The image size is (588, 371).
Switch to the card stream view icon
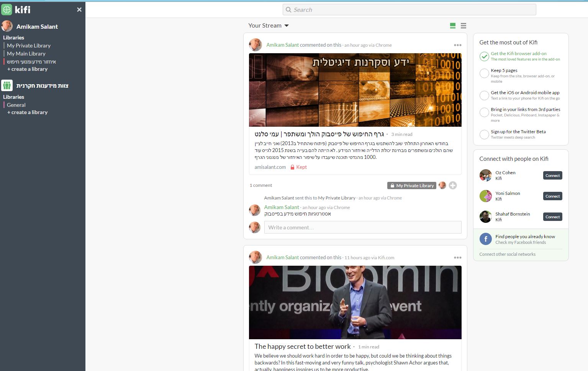452,26
